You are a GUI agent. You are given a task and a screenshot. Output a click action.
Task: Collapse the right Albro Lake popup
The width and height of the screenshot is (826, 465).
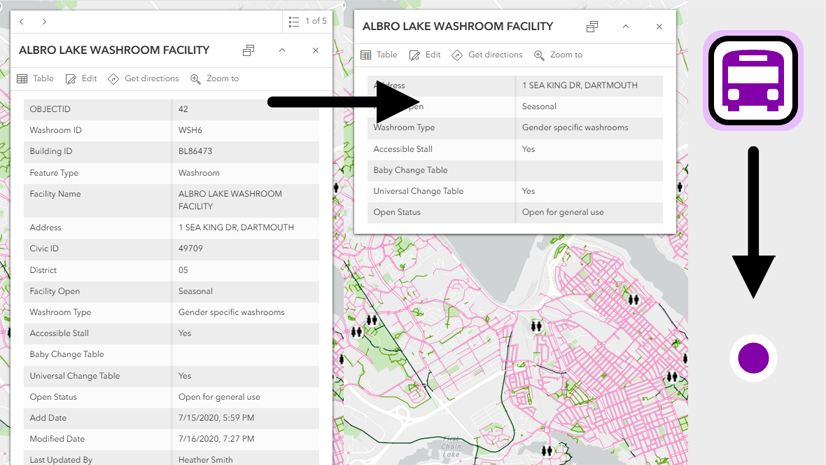click(626, 26)
